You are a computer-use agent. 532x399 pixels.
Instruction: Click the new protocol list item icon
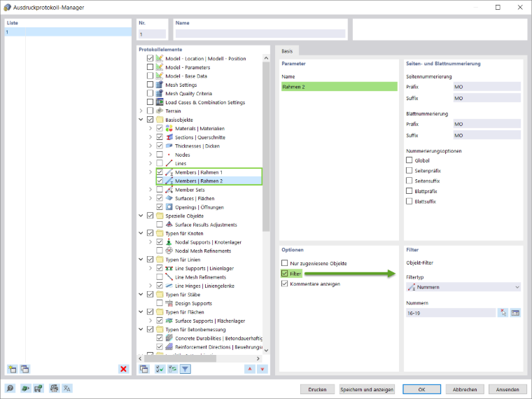click(x=12, y=369)
